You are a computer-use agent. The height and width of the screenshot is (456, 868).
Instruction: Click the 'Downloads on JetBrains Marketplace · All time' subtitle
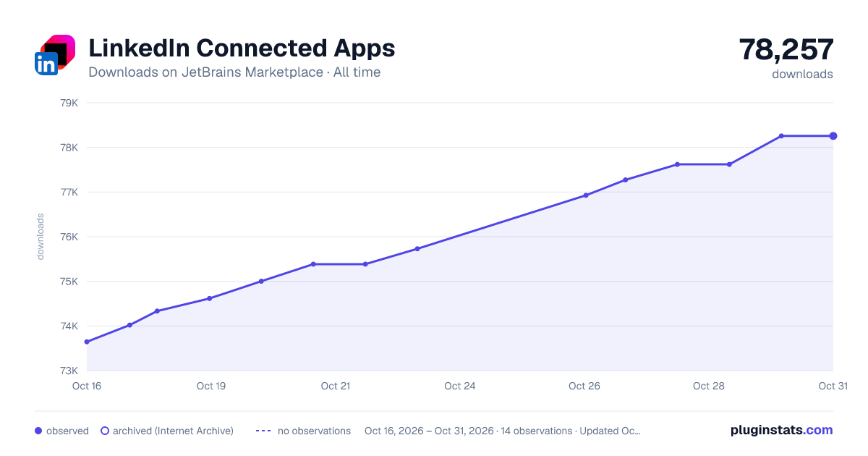pos(234,72)
